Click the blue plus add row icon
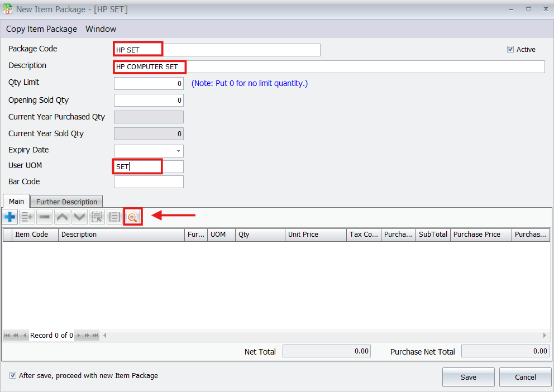The height and width of the screenshot is (392, 554). coord(10,217)
